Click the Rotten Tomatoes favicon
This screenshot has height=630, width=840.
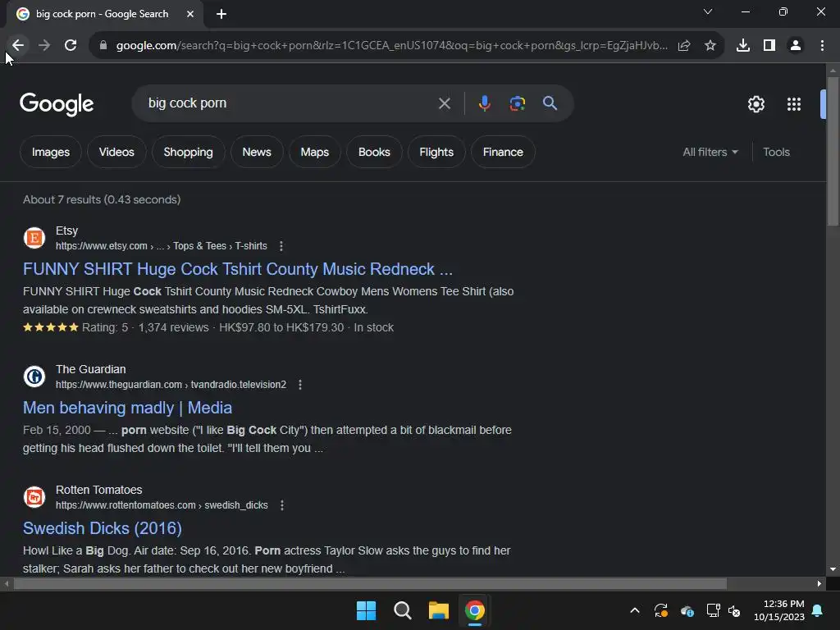[34, 497]
